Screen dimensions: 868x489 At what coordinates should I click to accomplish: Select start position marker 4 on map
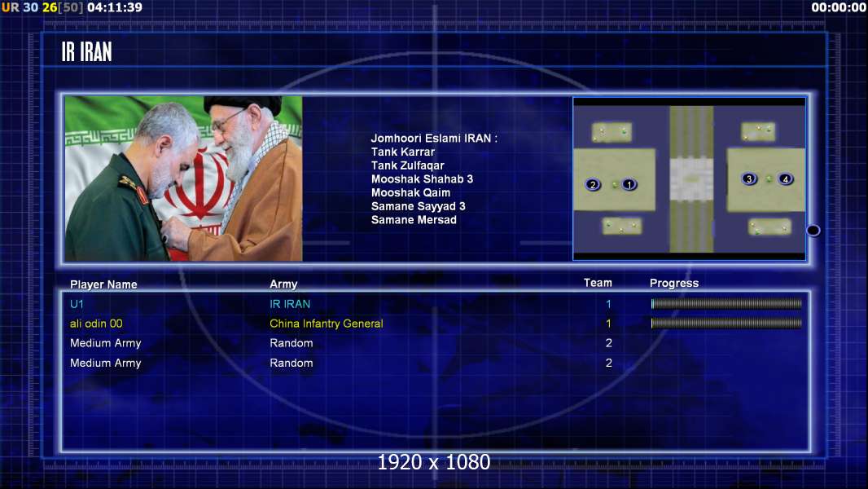click(786, 178)
